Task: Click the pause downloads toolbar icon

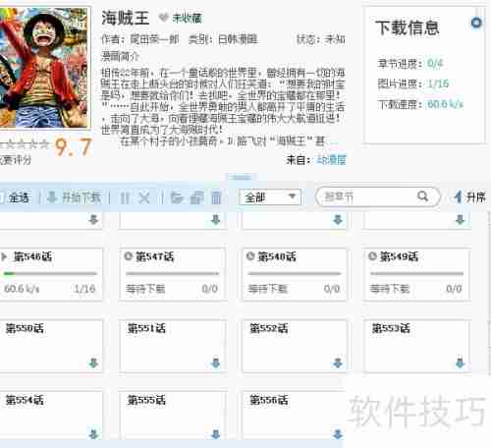Action: (125, 197)
